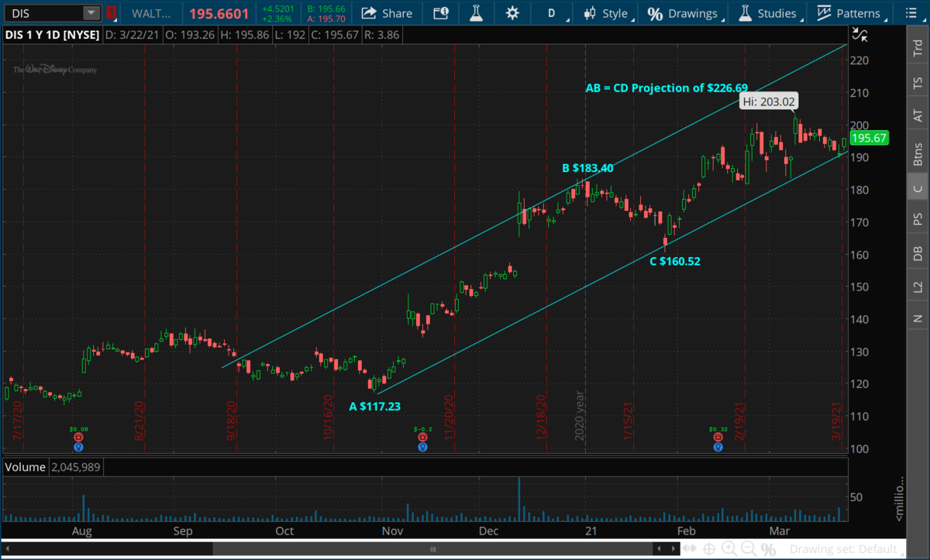Click the last price 195.6601
Viewport: 930px width, 560px height.
point(220,13)
